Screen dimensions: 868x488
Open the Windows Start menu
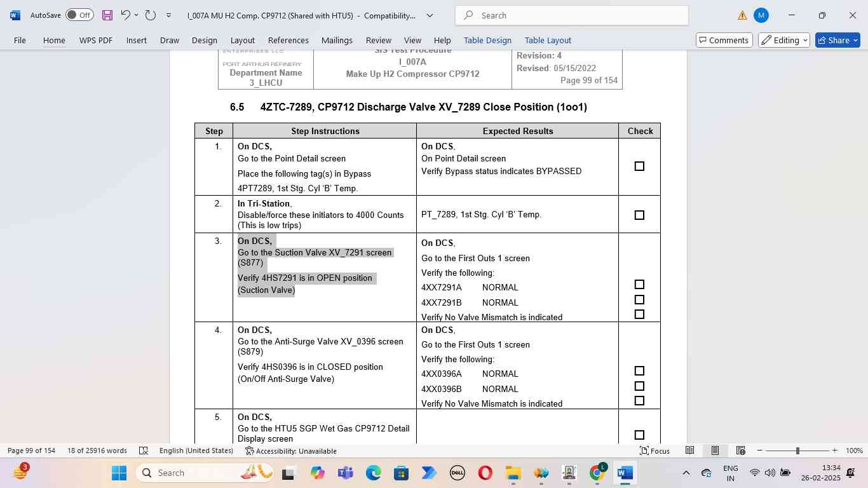(x=119, y=473)
